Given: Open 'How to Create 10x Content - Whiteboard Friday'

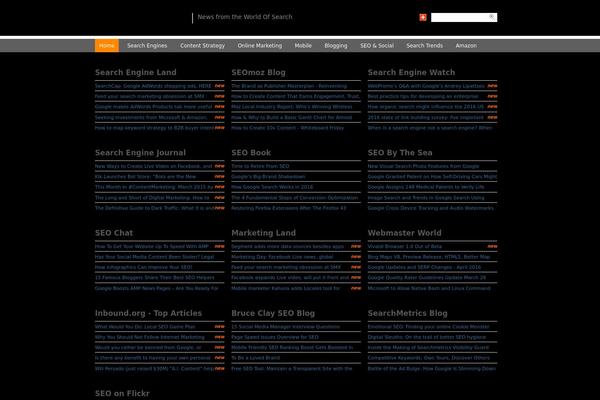Looking at the screenshot, I should pyautogui.click(x=288, y=128).
